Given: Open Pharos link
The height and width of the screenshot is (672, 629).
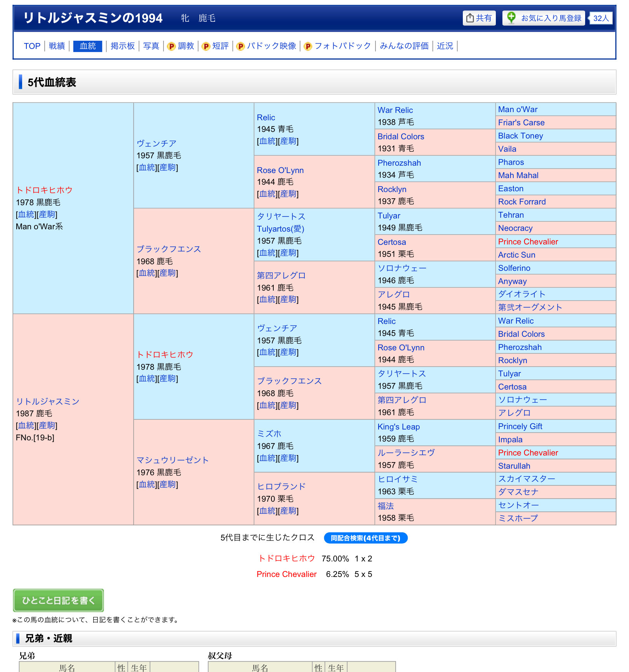Looking at the screenshot, I should 511,162.
